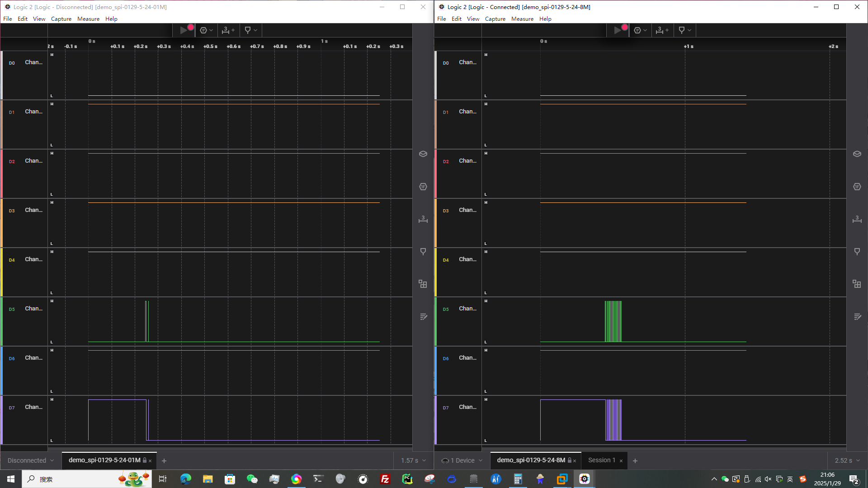Click the D5 green pulse in left window
The height and width of the screenshot is (488, 868).
147,321
